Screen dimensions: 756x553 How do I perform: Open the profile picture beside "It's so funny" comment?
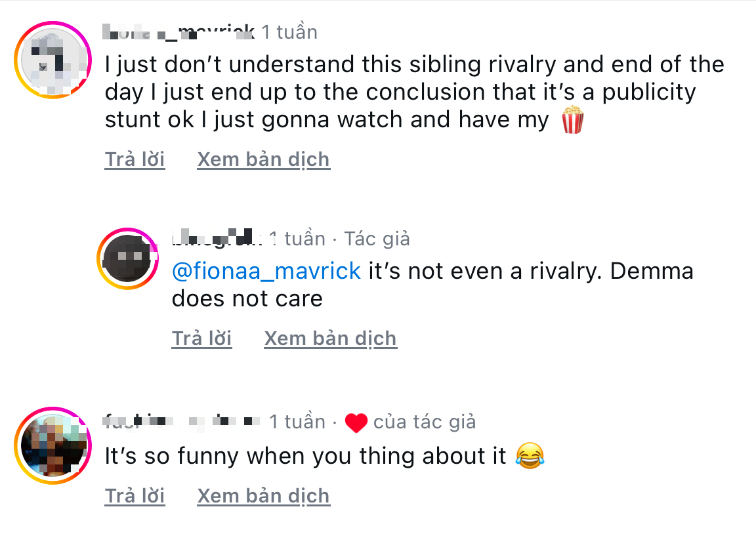pos(53,445)
